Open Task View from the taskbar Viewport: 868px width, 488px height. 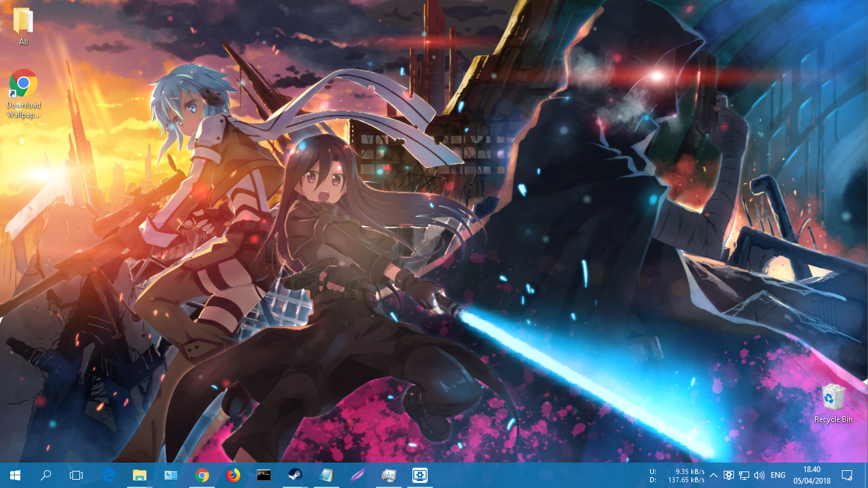point(76,475)
